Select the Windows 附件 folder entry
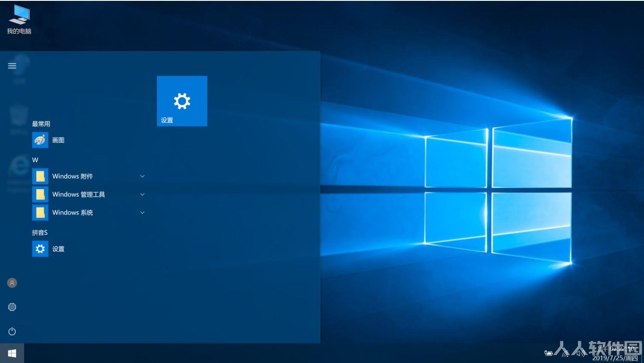644x363 pixels. click(88, 176)
